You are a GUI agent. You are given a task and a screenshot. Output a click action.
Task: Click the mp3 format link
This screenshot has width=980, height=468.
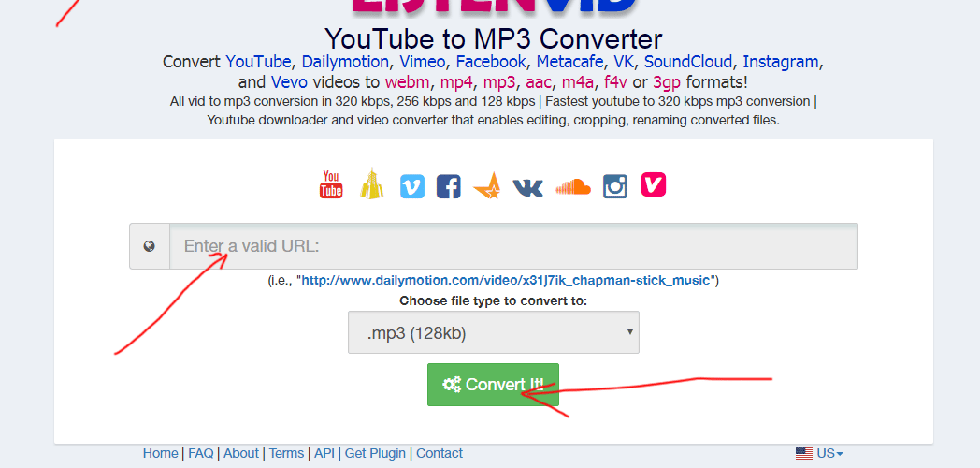click(499, 82)
